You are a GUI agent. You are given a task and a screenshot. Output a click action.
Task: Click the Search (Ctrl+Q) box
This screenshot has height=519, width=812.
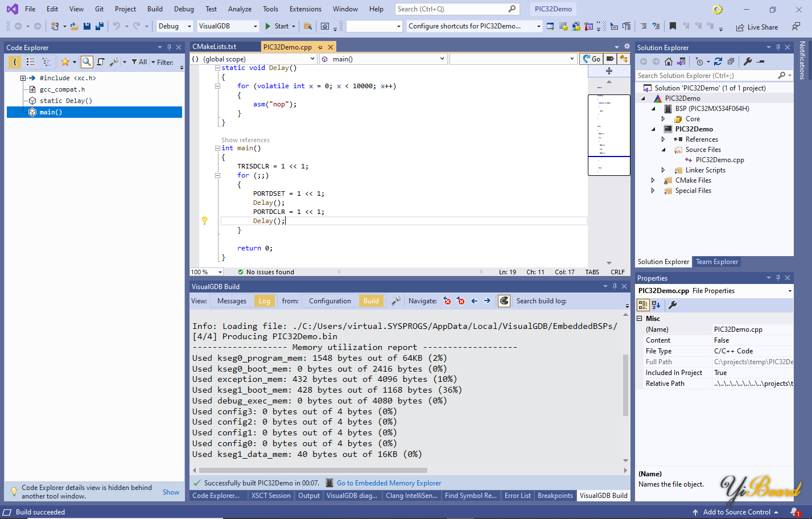[456, 9]
